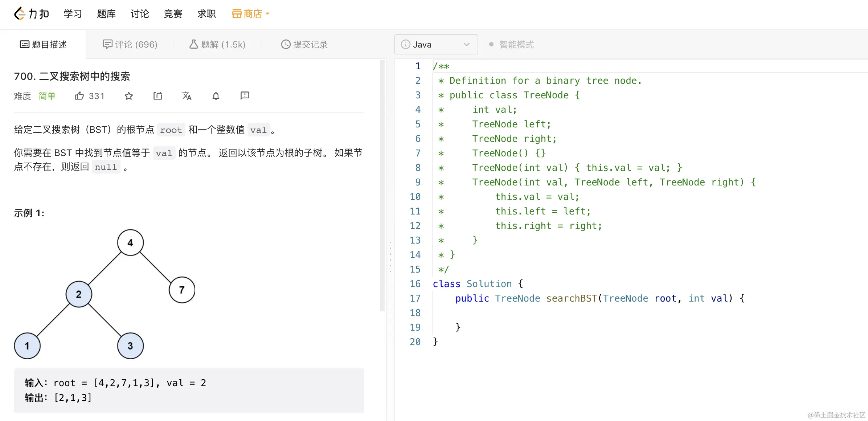Switch language with translate icon
The image size is (868, 421).
pyautogui.click(x=187, y=96)
